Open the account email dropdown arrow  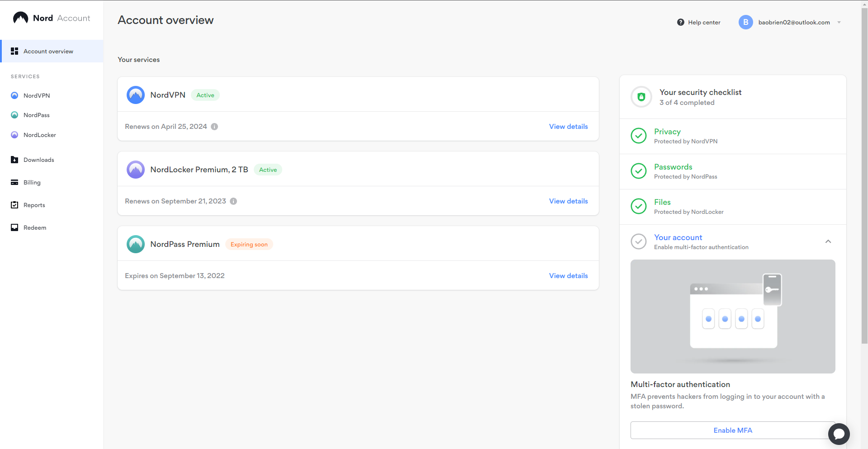pos(839,22)
